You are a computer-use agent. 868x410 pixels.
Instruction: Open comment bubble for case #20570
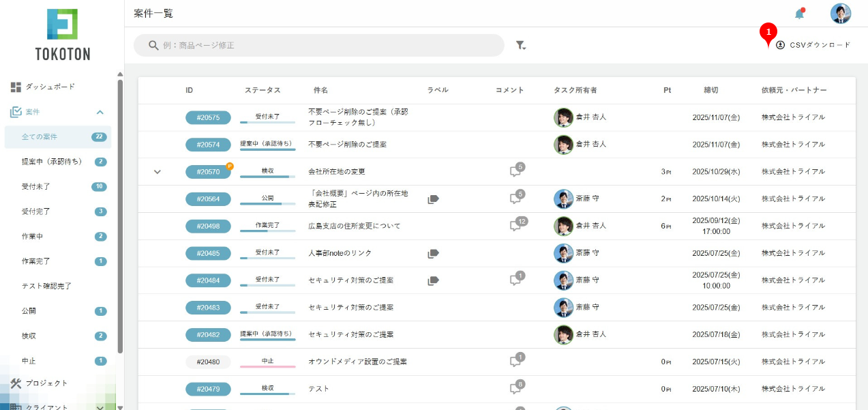coord(515,171)
